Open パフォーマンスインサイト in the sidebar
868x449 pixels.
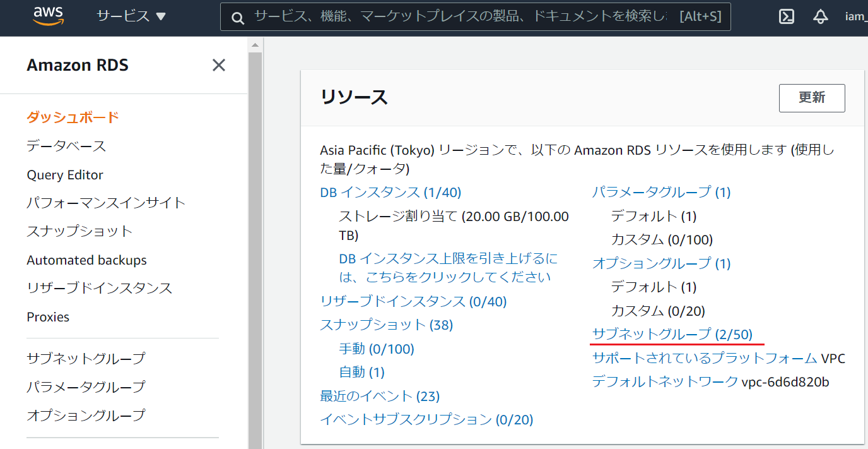tap(106, 203)
